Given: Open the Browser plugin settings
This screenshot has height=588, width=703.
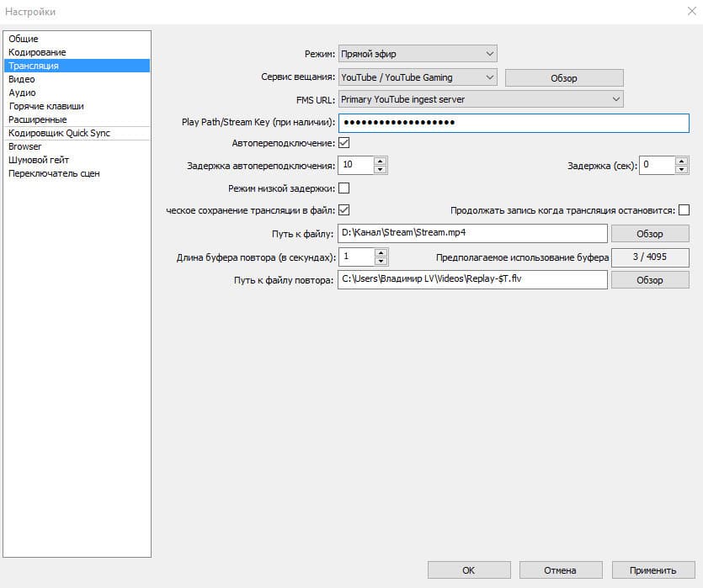Looking at the screenshot, I should (x=77, y=146).
